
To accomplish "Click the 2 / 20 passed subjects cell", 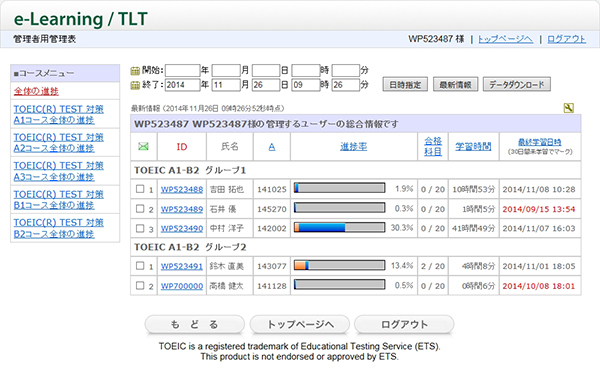I will pyautogui.click(x=433, y=266).
